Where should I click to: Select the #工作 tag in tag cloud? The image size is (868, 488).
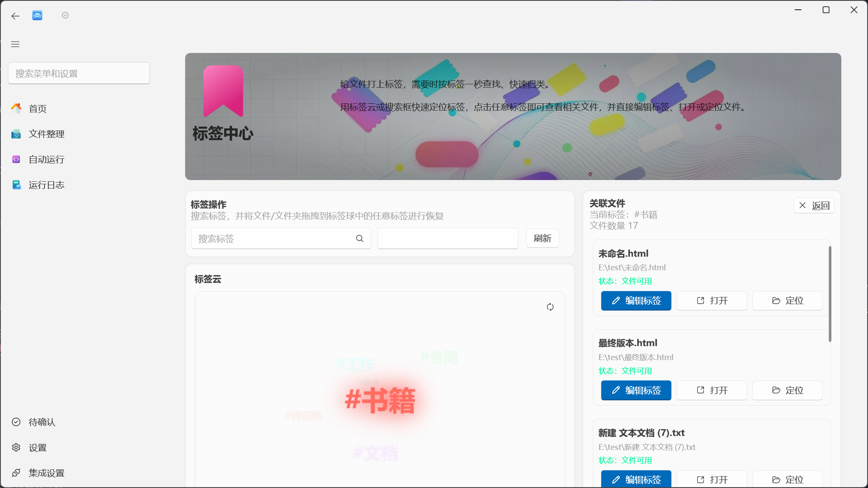pos(355,364)
